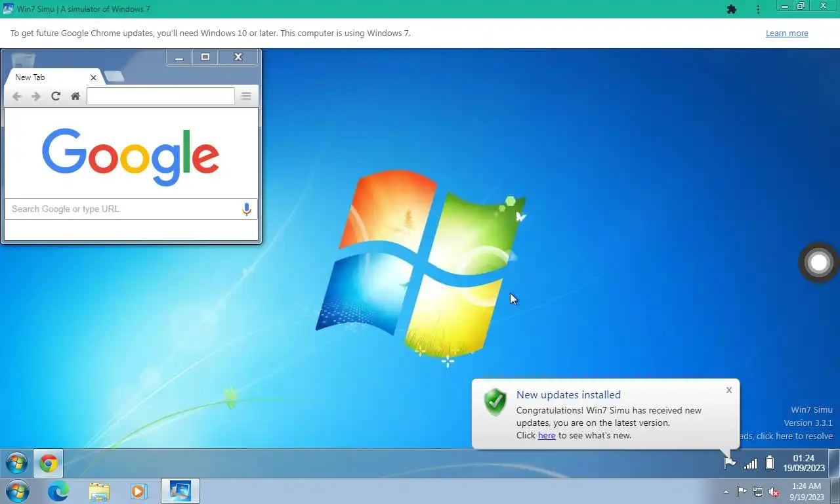Open the home page via house icon
Screen dimensions: 840x504
pyautogui.click(x=75, y=96)
